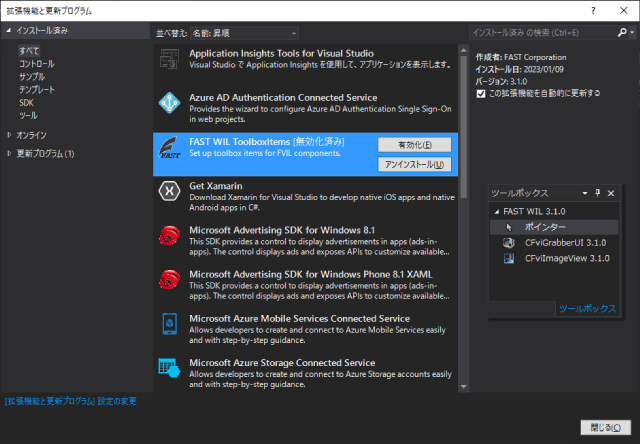
Task: Click the バージョン: 3.1.0 text
Action: 501,82
